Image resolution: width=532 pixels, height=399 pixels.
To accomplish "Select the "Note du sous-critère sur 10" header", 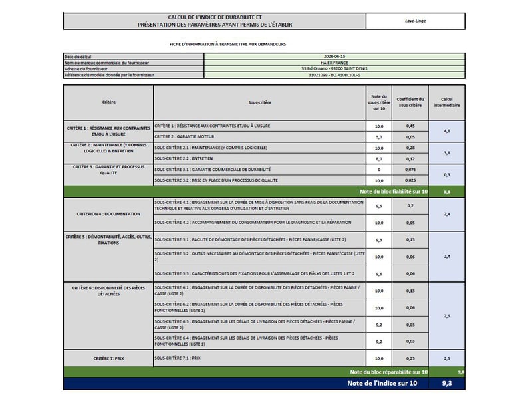I will tap(379, 102).
